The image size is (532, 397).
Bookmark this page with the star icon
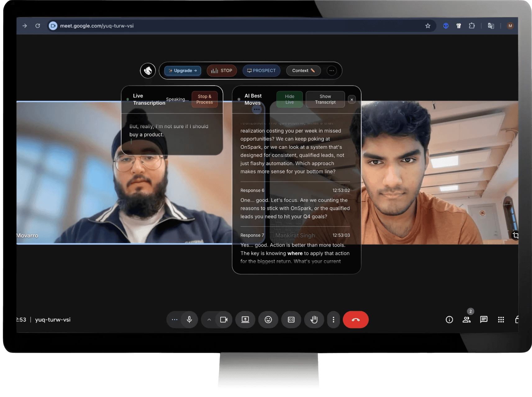click(x=428, y=26)
